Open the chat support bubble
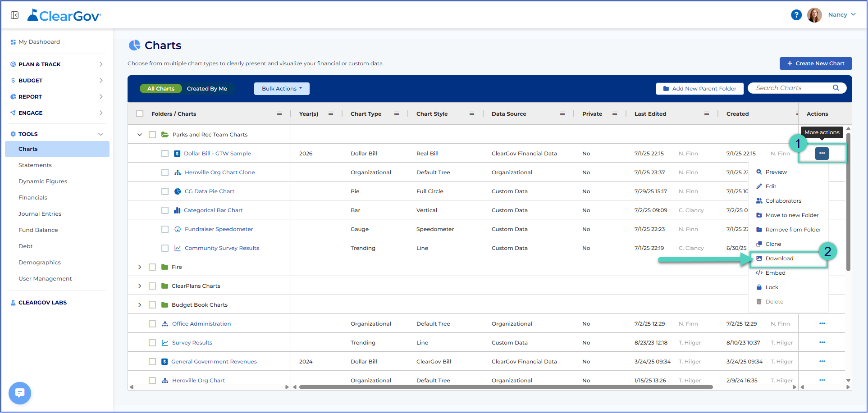 pyautogui.click(x=20, y=393)
